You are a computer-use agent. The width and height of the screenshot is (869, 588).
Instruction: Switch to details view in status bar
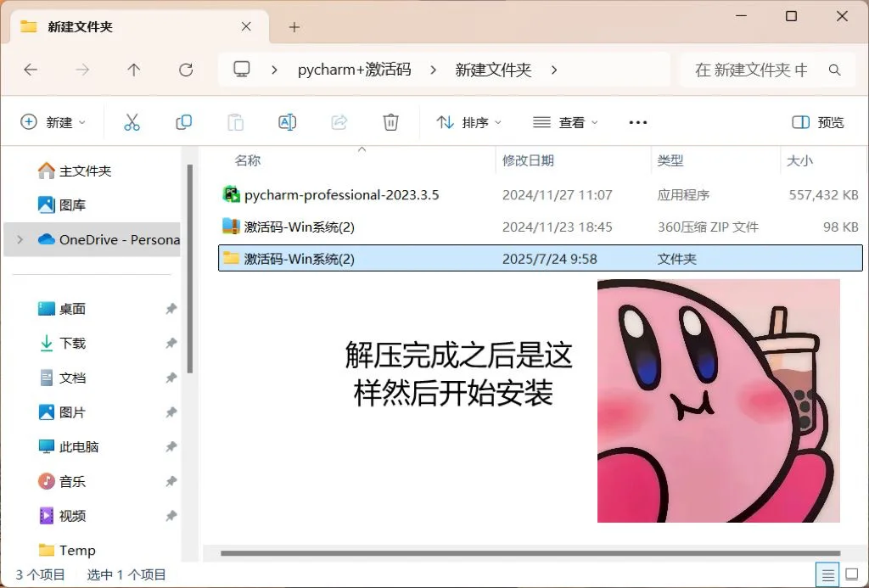tap(829, 574)
